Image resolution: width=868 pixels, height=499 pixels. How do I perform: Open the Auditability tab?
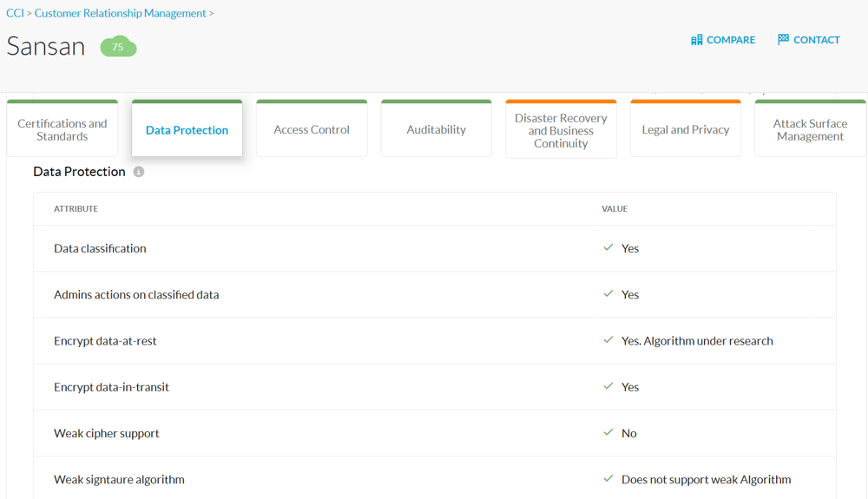pyautogui.click(x=437, y=129)
